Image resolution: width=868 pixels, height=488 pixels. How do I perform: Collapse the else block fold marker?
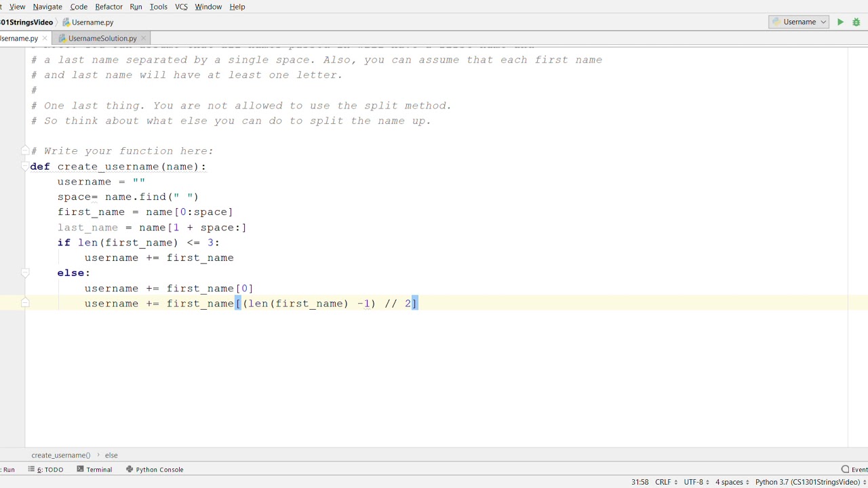25,273
